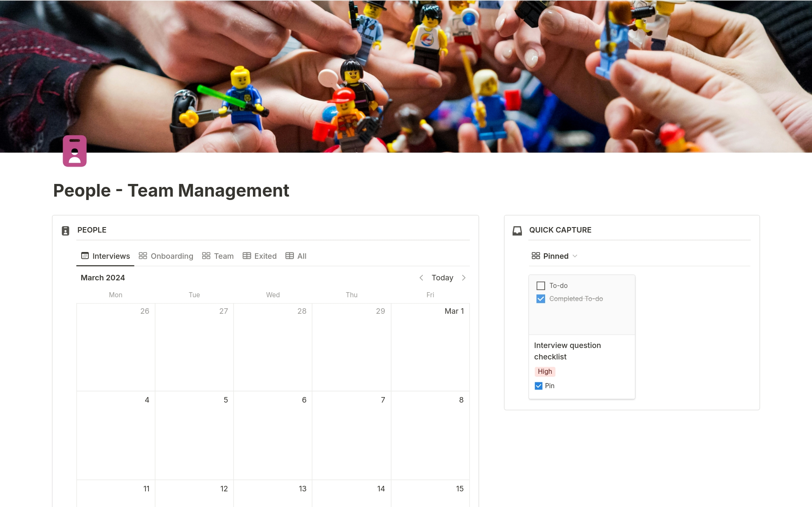Viewport: 812px width, 507px height.
Task: Click the forward navigation chevron arrow
Action: point(464,277)
